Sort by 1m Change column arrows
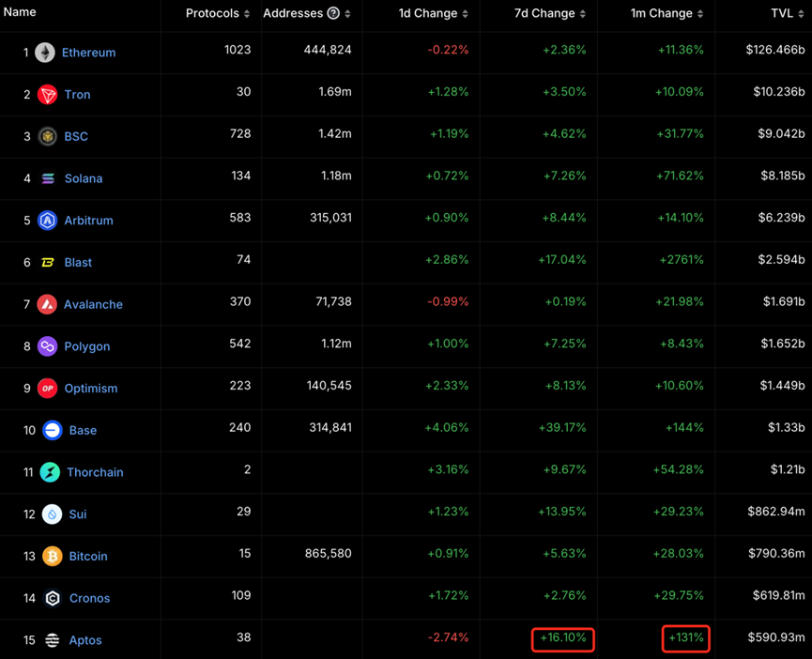The width and height of the screenshot is (812, 659). [700, 14]
